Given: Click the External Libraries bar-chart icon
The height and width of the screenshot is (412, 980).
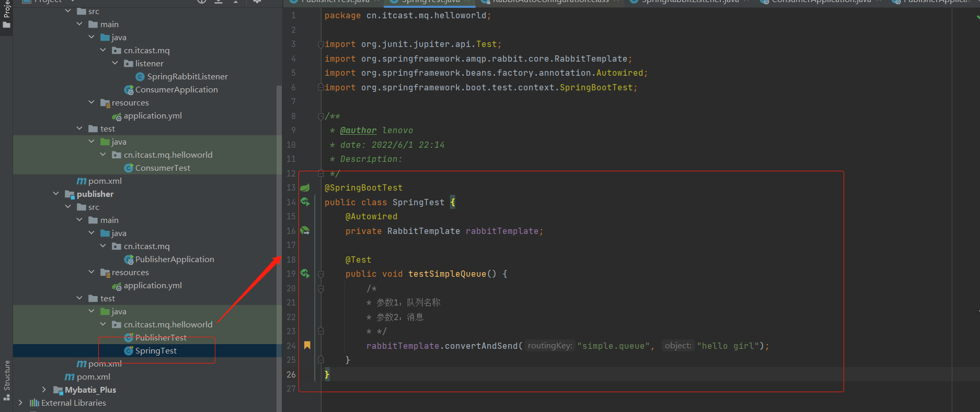Looking at the screenshot, I should [34, 403].
